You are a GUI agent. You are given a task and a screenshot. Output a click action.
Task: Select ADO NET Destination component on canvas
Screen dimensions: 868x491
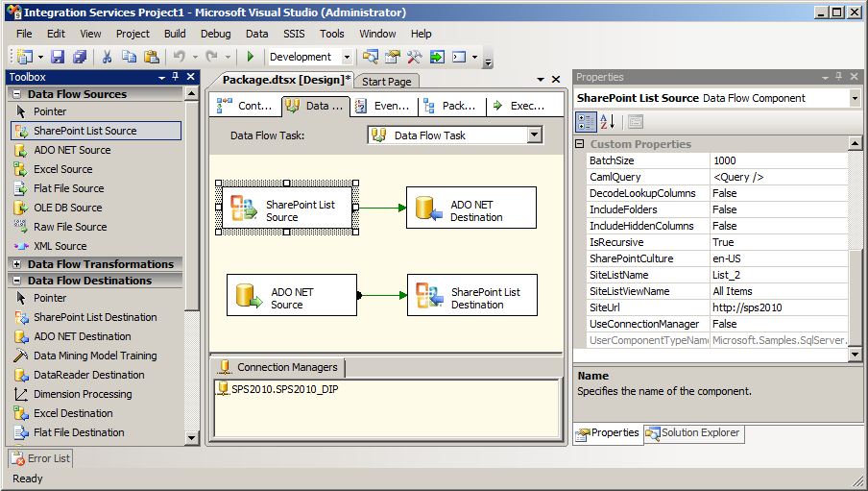pyautogui.click(x=471, y=208)
